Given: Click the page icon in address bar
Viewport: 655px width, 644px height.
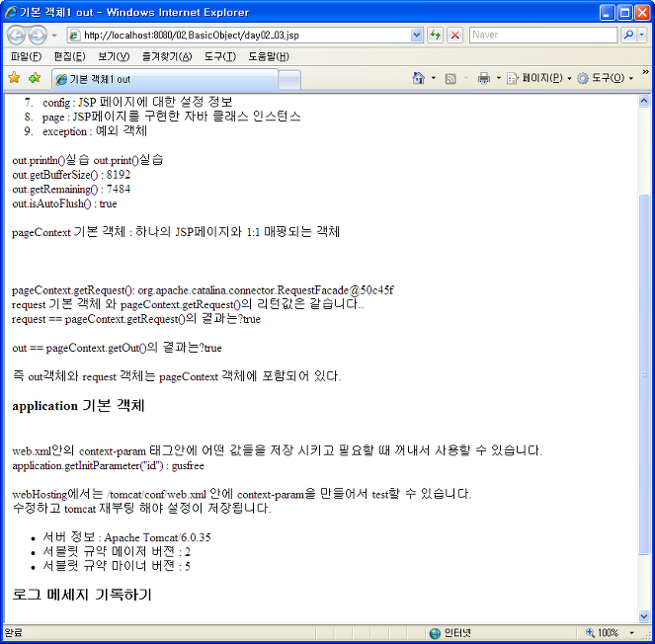Looking at the screenshot, I should (x=74, y=36).
